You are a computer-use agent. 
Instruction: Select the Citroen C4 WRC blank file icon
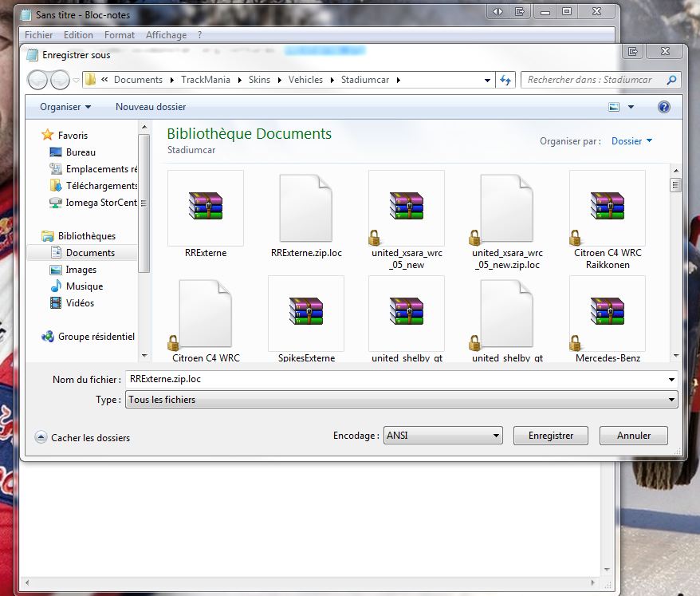[206, 314]
